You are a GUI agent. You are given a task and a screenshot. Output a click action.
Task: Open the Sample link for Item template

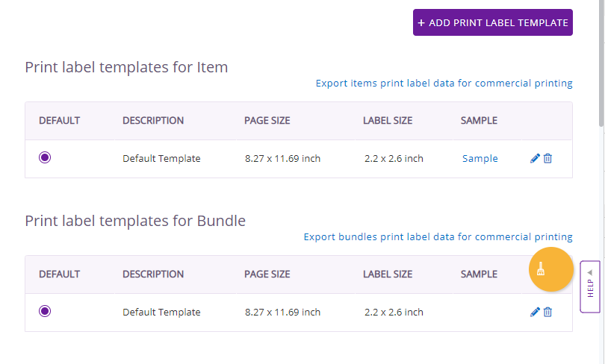480,158
